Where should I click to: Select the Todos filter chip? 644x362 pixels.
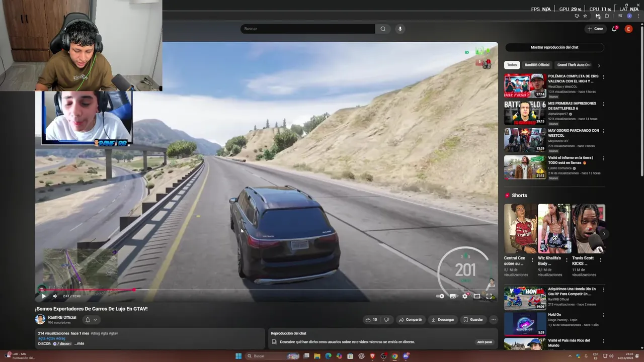point(512,65)
